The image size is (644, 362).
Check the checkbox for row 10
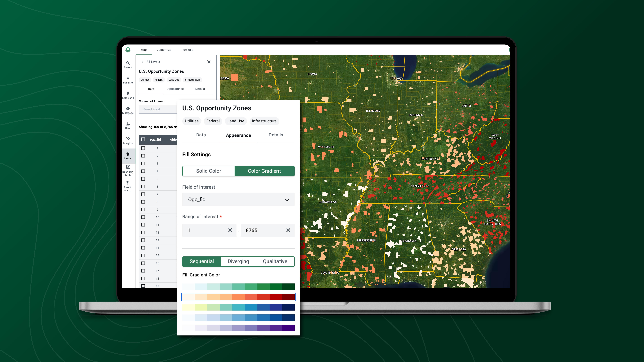tap(143, 217)
